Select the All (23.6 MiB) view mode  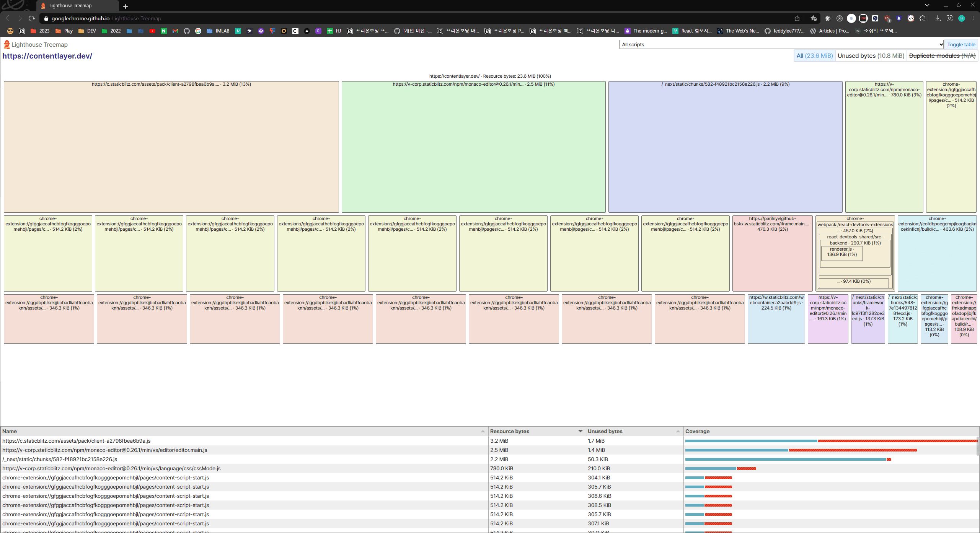click(814, 56)
